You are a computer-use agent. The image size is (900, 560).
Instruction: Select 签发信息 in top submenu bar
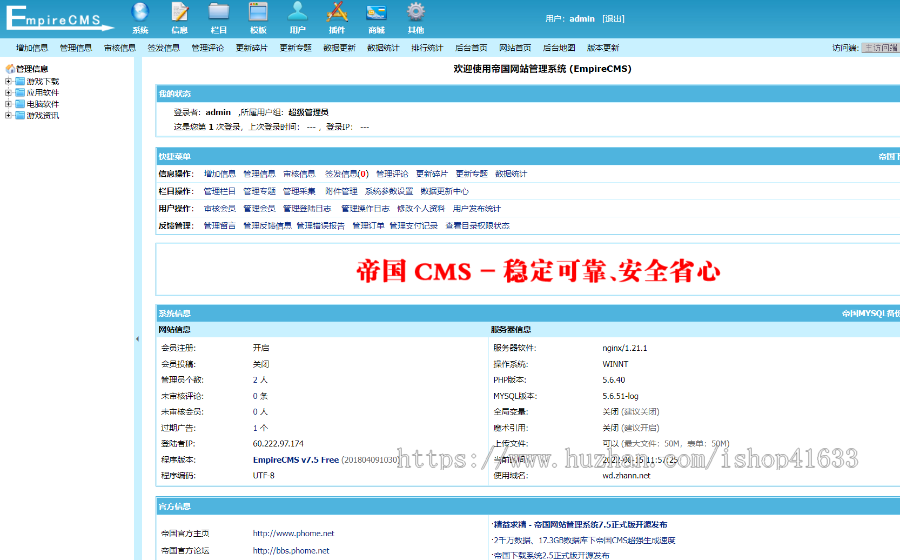pyautogui.click(x=164, y=48)
